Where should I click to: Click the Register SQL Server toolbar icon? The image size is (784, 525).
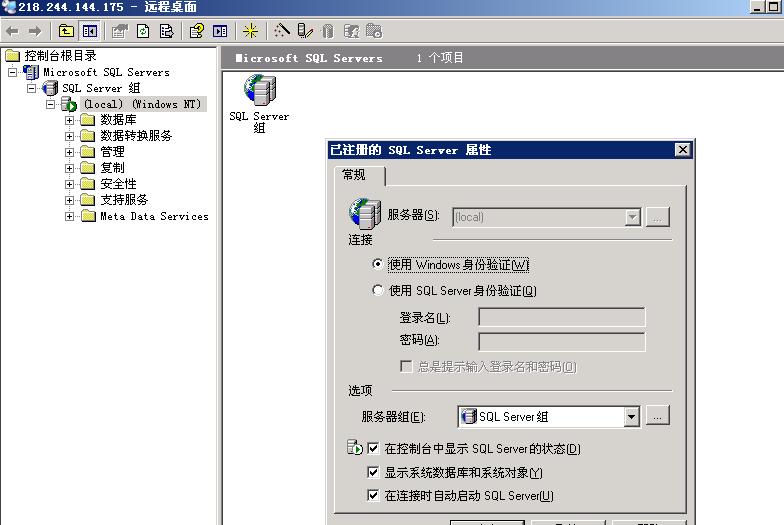[304, 31]
